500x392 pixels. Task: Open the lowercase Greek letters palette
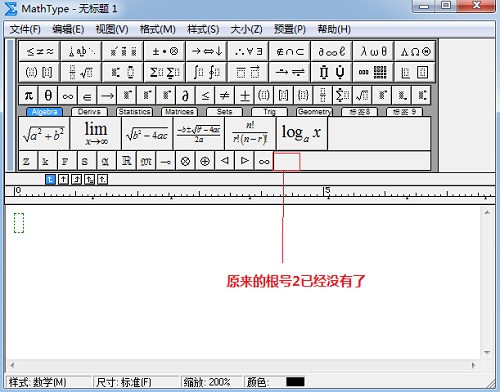[373, 51]
